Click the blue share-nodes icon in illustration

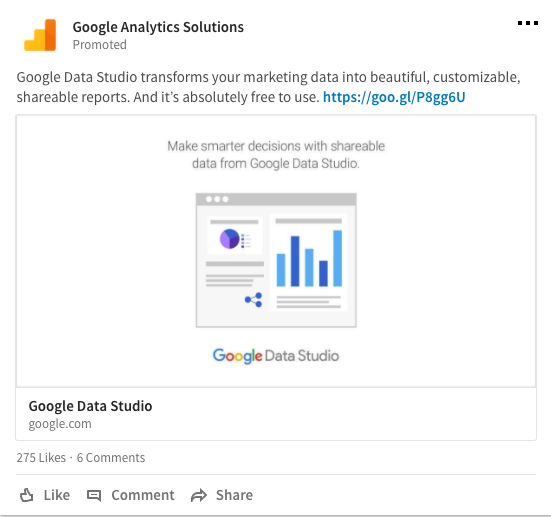(x=254, y=300)
